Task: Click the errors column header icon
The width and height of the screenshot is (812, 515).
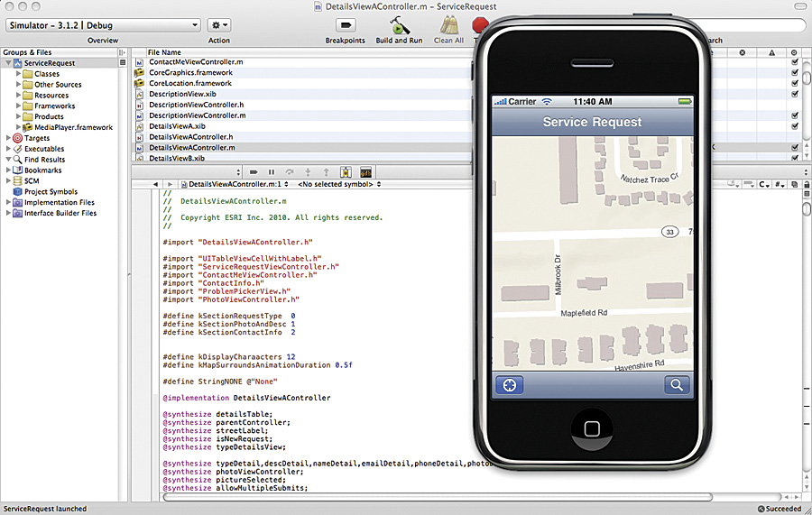Action: (743, 52)
